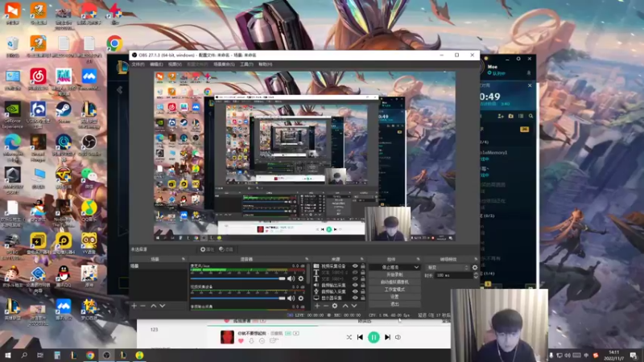Screen dimensions: 644x362
Task: Click the 启动虚拟摄像机 virtual camera button
Action: 394,282
